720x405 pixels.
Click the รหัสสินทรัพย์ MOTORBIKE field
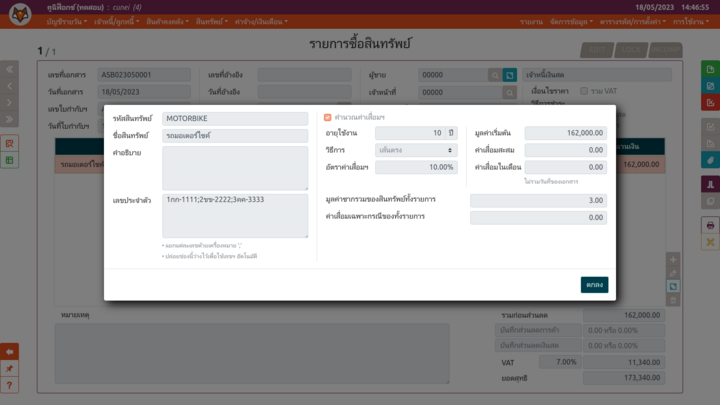point(235,118)
